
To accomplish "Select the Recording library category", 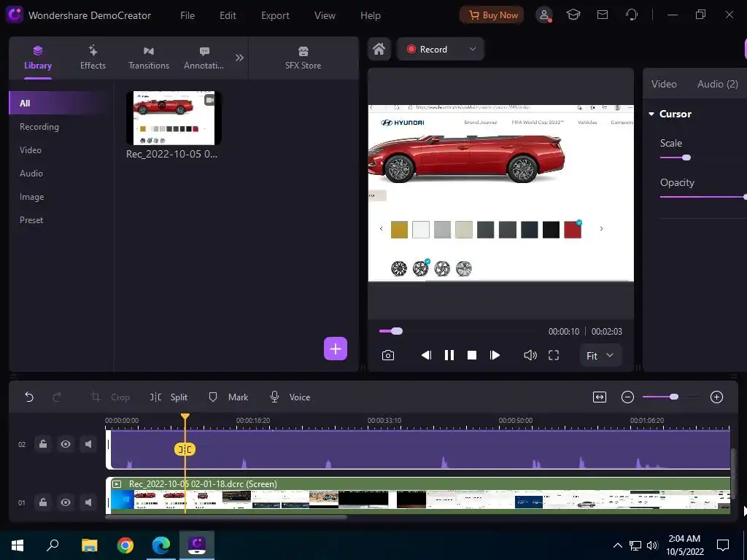I will (39, 127).
